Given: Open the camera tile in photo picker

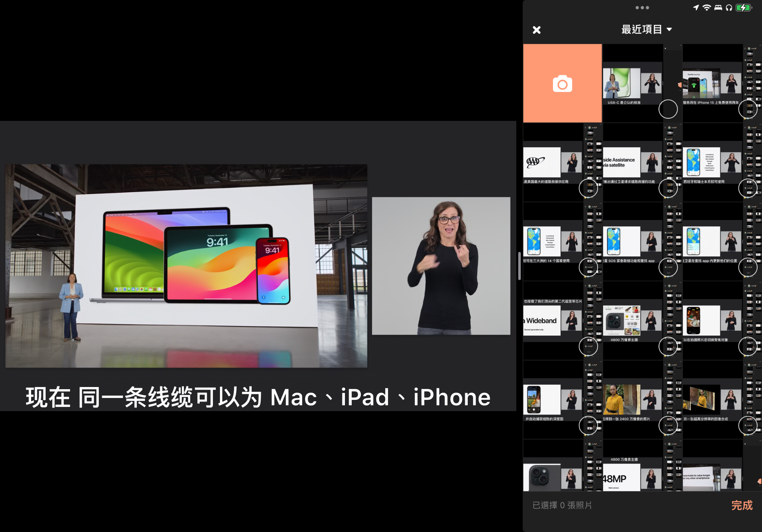Looking at the screenshot, I should 562,83.
